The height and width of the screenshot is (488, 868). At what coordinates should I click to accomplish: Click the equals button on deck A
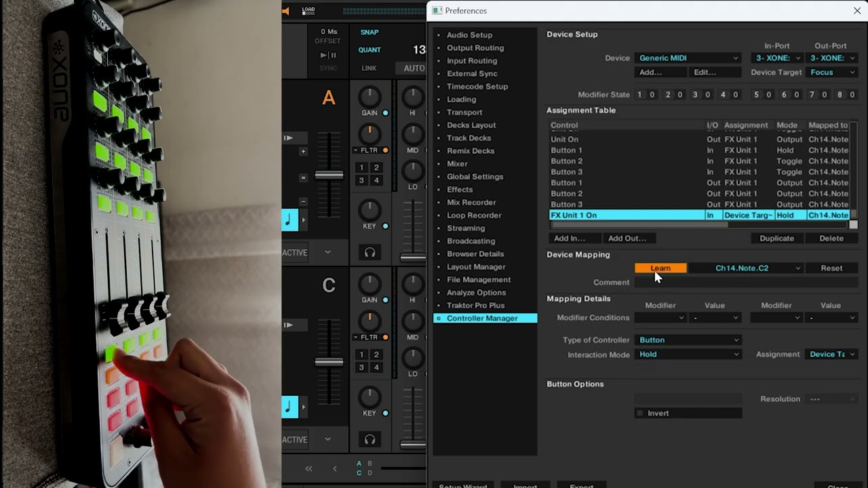tap(303, 178)
